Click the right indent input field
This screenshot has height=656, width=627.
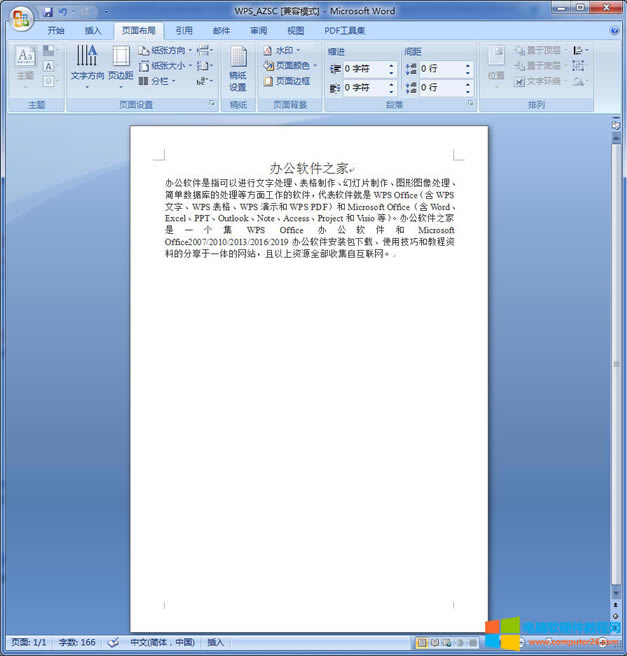coord(365,88)
